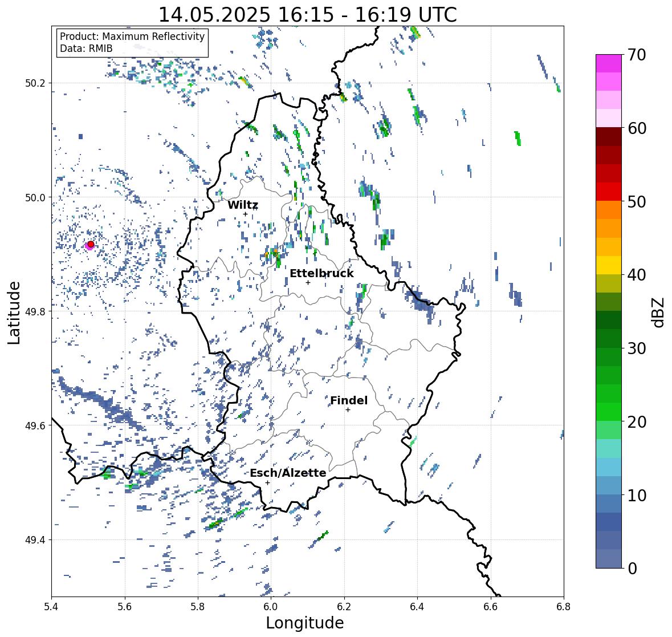Select the Ettelbruck city label
The width and height of the screenshot is (672, 637).
321,274
